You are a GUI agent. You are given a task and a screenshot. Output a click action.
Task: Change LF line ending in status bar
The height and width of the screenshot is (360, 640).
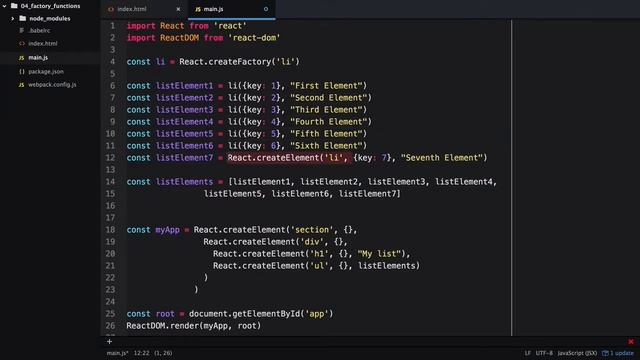(x=528, y=353)
